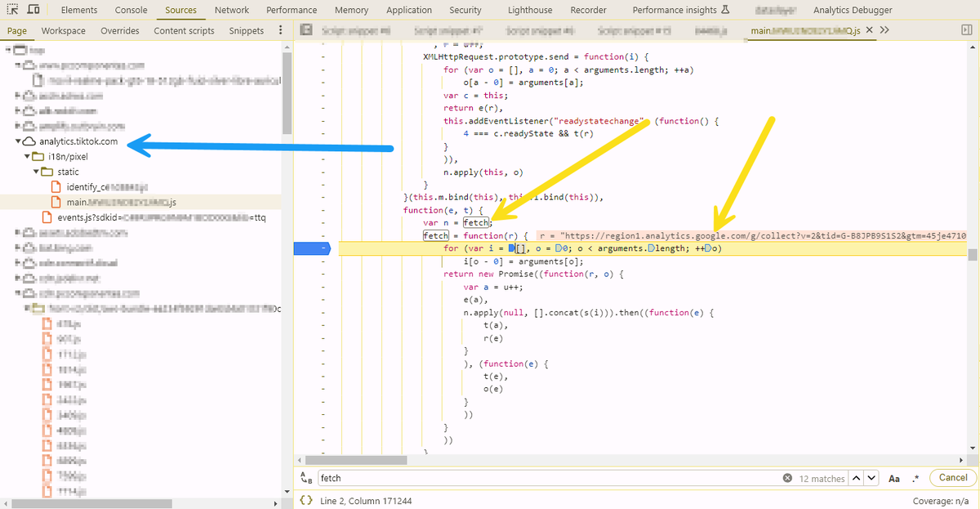The height and width of the screenshot is (509, 980).
Task: Select the analytics.tiktok.com cloud icon
Action: tap(29, 141)
